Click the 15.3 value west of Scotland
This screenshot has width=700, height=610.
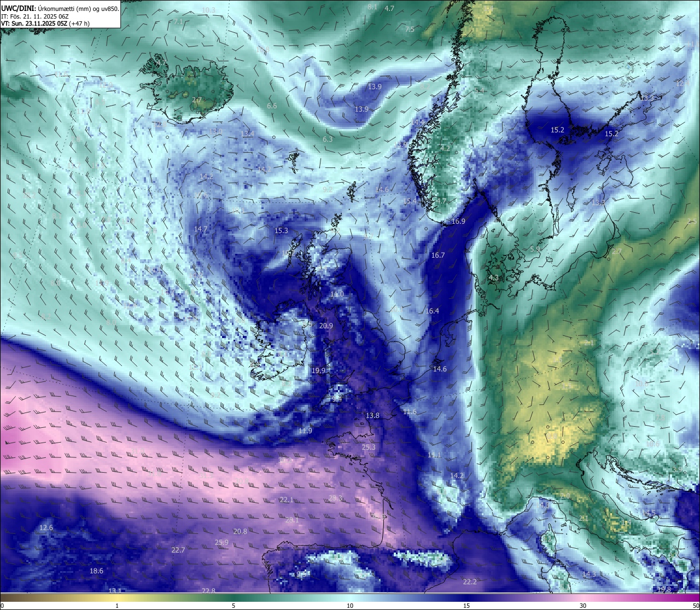pos(281,231)
